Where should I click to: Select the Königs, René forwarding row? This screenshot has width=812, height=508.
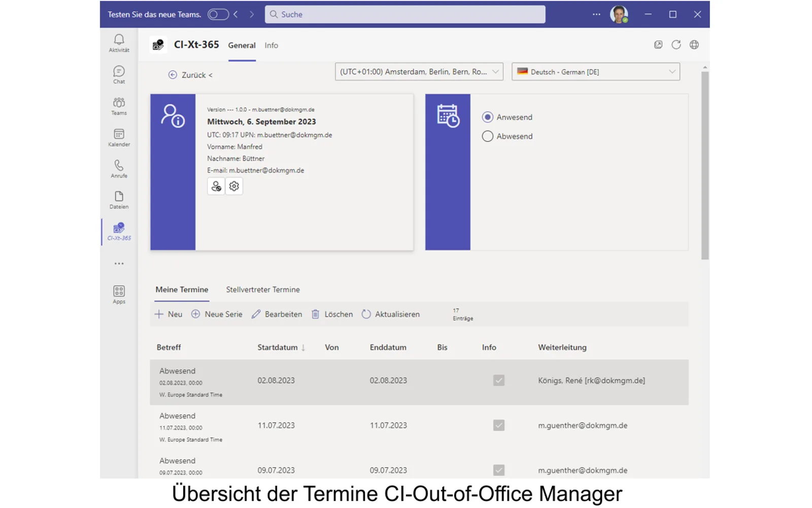pos(419,382)
